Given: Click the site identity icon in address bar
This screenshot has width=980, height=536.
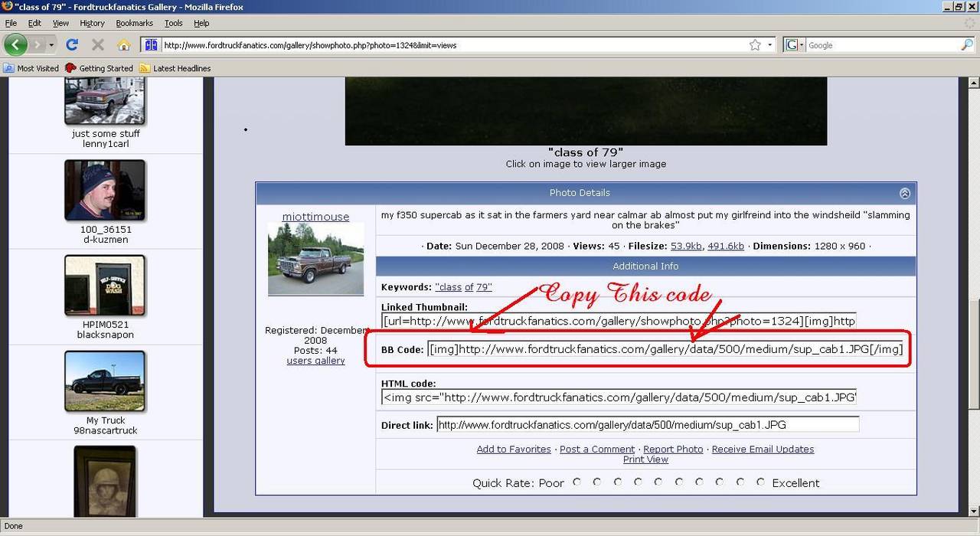Looking at the screenshot, I should 151,45.
